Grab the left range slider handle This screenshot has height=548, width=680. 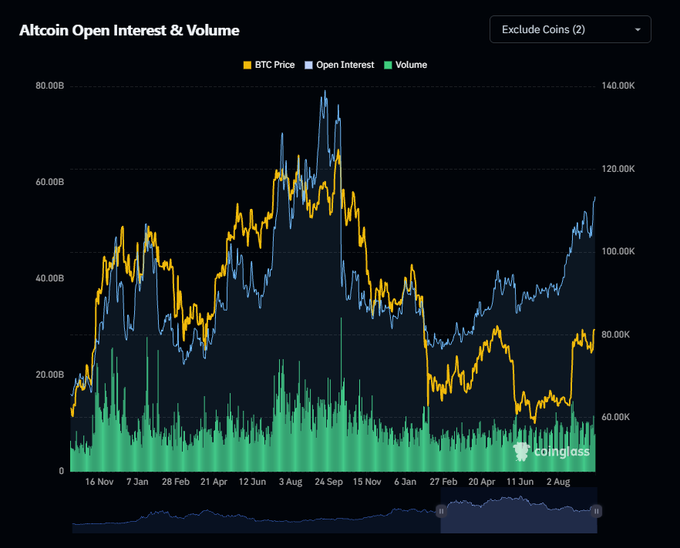(x=441, y=511)
